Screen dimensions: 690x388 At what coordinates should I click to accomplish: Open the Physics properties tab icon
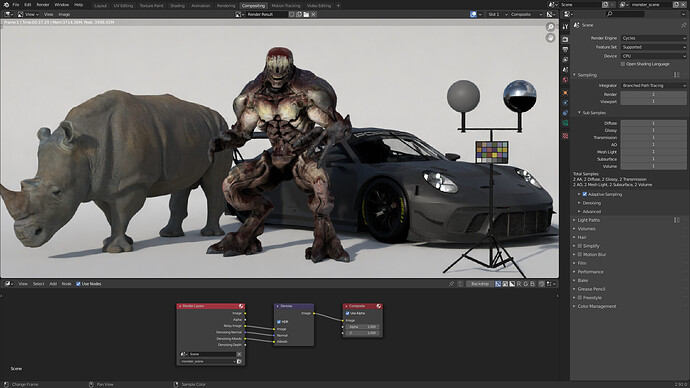click(565, 103)
